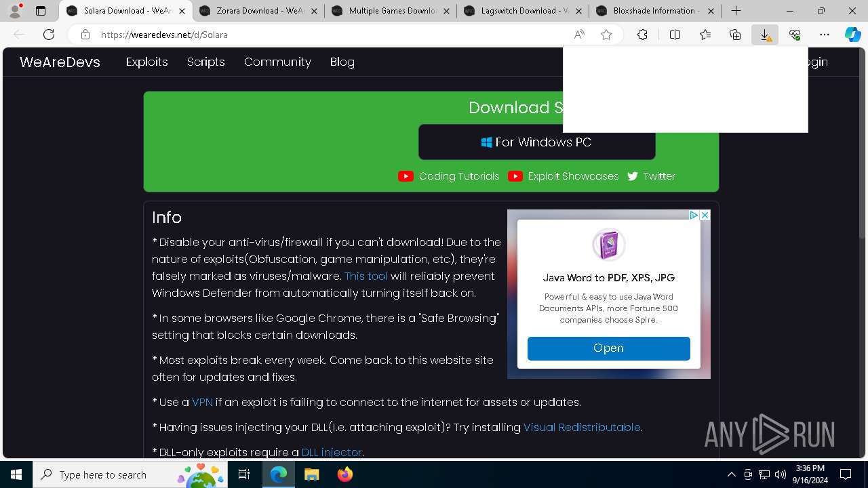The image size is (868, 488).
Task: Switch to the Lagswitch Download tab
Action: [x=523, y=11]
